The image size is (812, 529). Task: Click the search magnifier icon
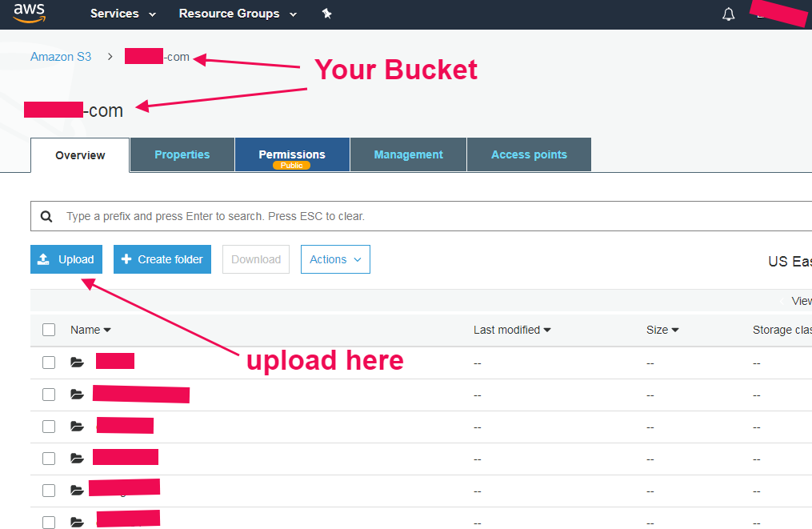[46, 216]
